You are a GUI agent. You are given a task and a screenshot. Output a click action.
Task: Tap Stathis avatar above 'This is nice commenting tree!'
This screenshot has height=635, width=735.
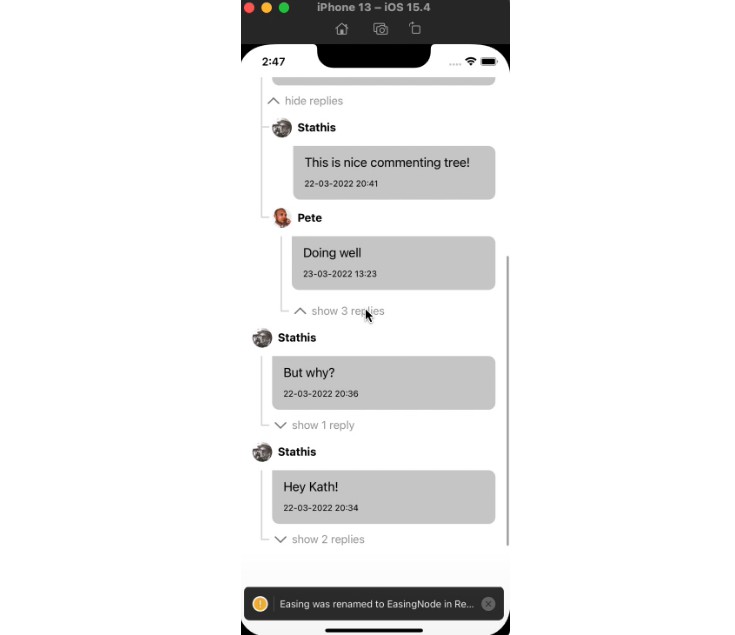click(282, 127)
